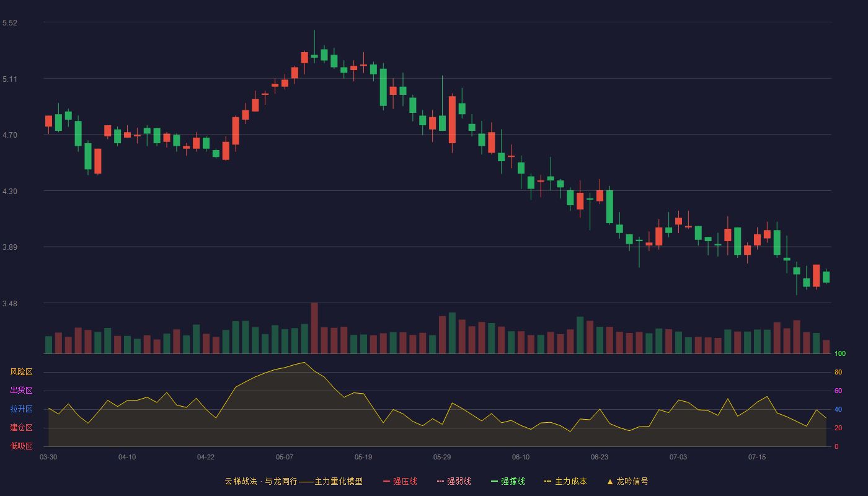Click the 云梯战法 与龙同行 model title

tap(293, 481)
